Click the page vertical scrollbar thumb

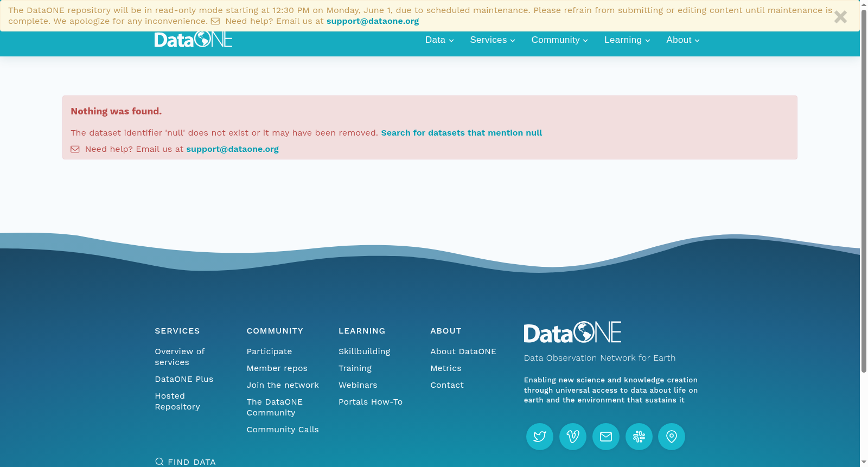tap(864, 190)
